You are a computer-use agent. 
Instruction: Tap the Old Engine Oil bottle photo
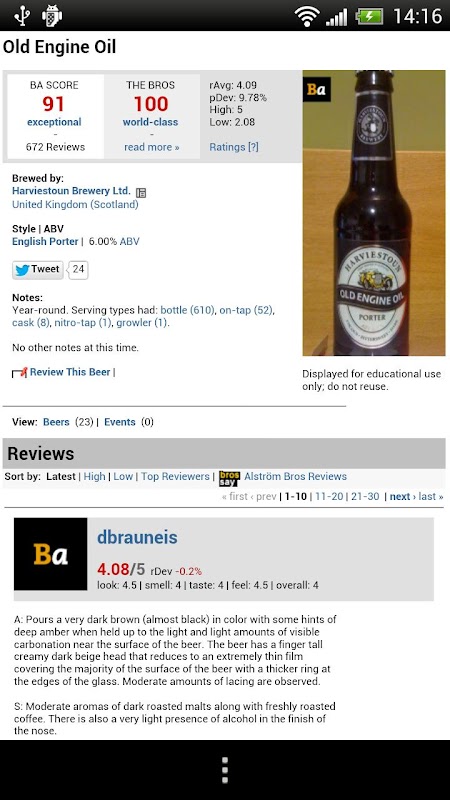pos(374,213)
